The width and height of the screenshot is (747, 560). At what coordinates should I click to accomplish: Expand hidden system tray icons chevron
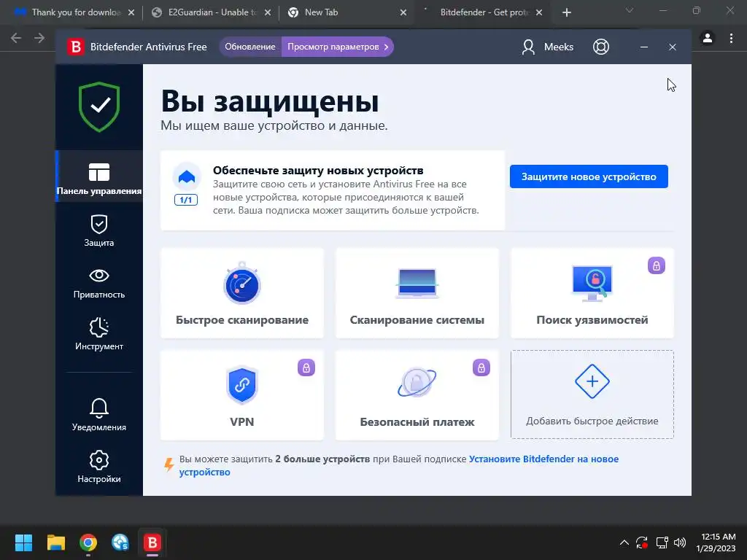coord(624,542)
